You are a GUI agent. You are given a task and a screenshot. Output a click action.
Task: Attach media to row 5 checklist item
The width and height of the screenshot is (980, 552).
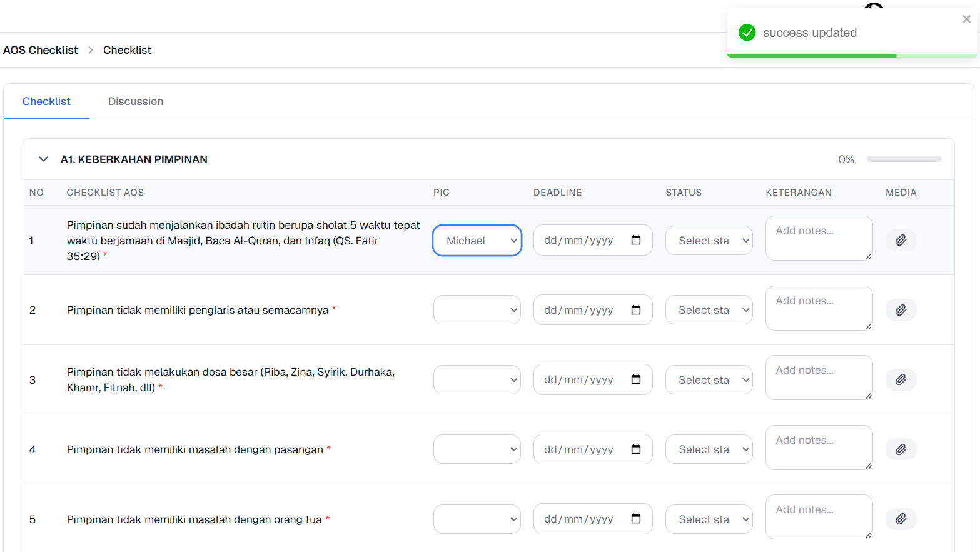pos(901,519)
